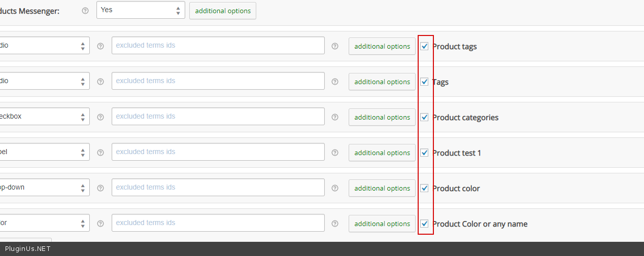Click help icon before Product tags excluded terms field
The width and height of the screenshot is (644, 256).
pos(100,46)
